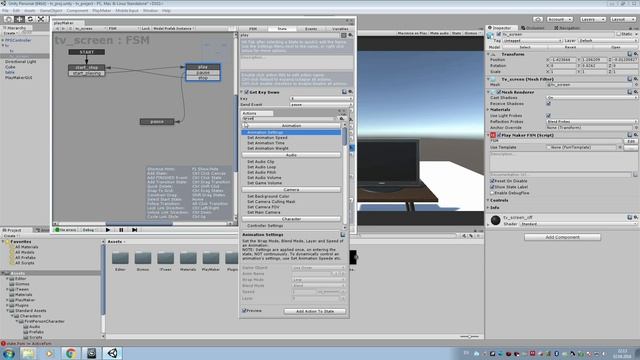Open the Layers dropdown
Image resolution: width=640 pixels, height=360 pixels.
[592, 19]
